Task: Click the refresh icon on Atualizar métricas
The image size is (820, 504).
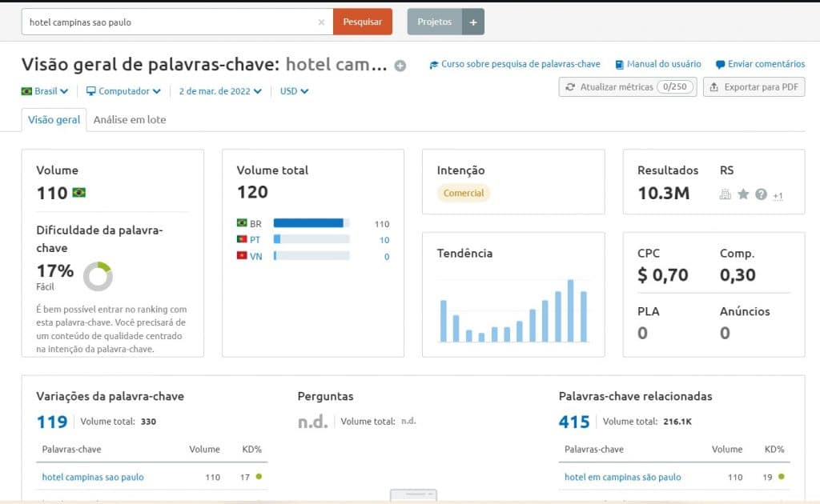Action: click(571, 86)
